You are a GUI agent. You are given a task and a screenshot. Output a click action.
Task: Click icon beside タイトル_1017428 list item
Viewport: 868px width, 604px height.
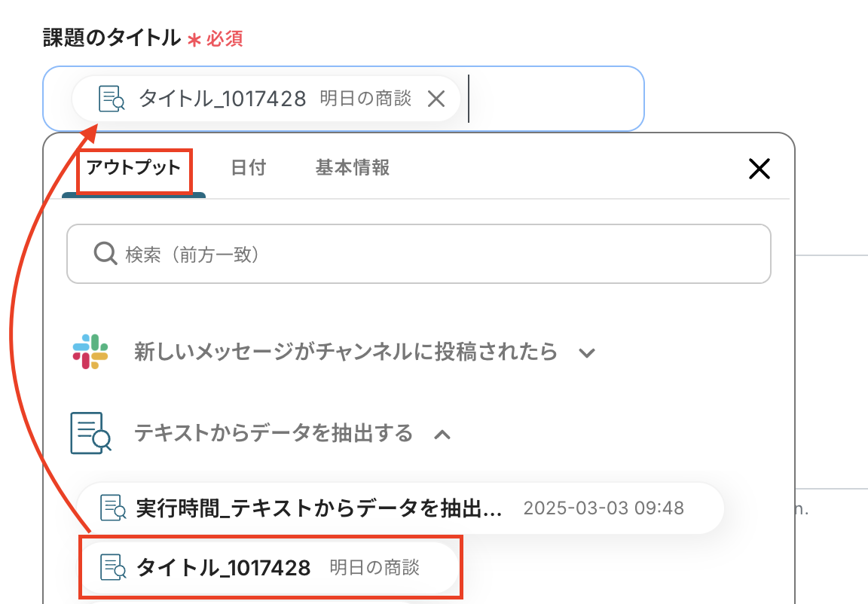click(x=112, y=568)
